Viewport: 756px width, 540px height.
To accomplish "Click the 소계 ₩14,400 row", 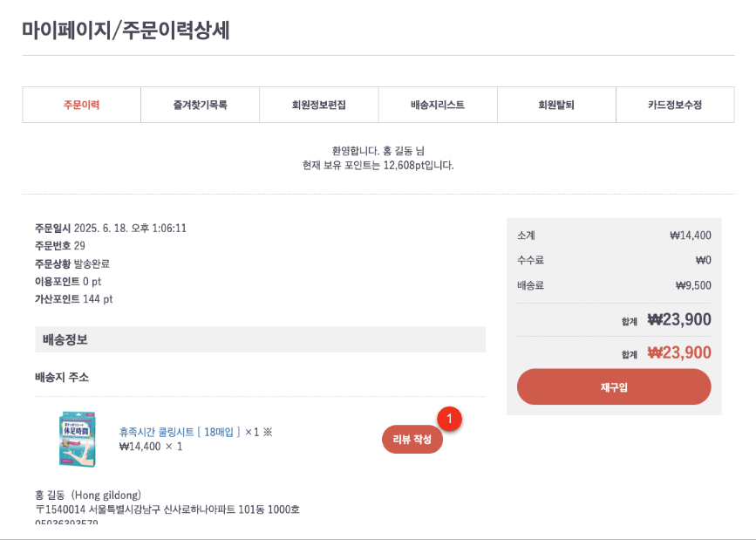I will (x=614, y=235).
